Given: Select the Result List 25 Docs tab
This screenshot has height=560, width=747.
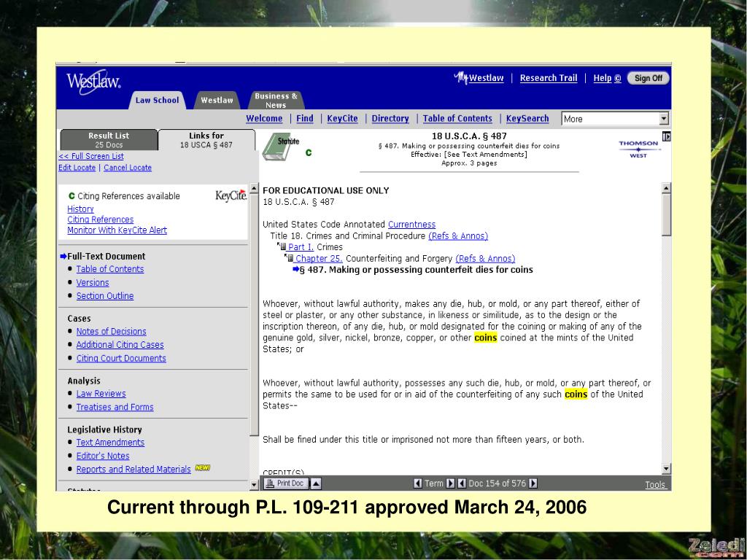Looking at the screenshot, I should coord(109,140).
